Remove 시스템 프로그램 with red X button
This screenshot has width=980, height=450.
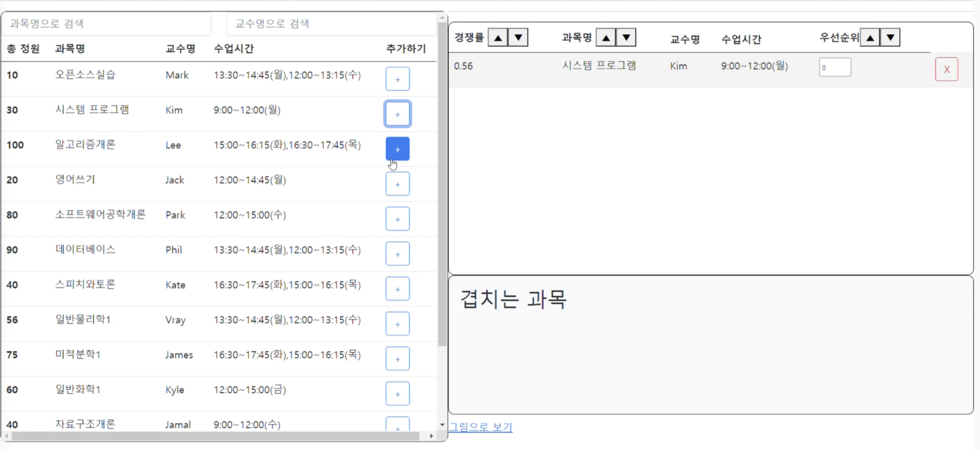[x=947, y=69]
